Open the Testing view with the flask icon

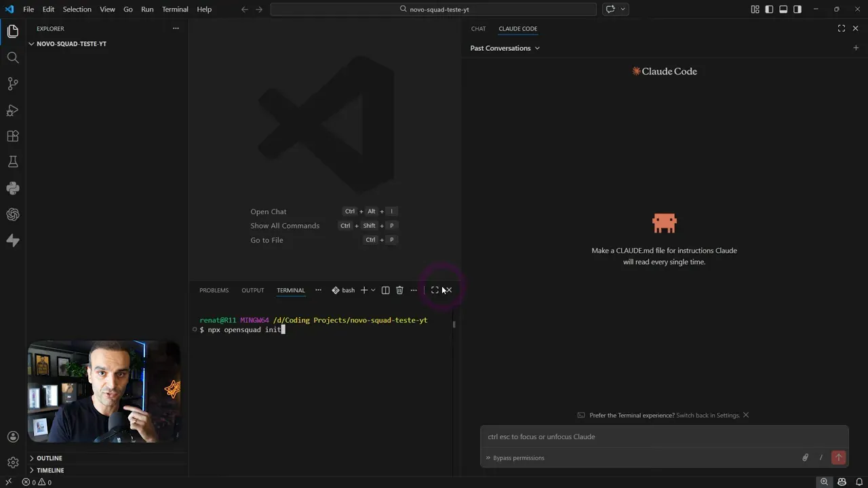12,161
